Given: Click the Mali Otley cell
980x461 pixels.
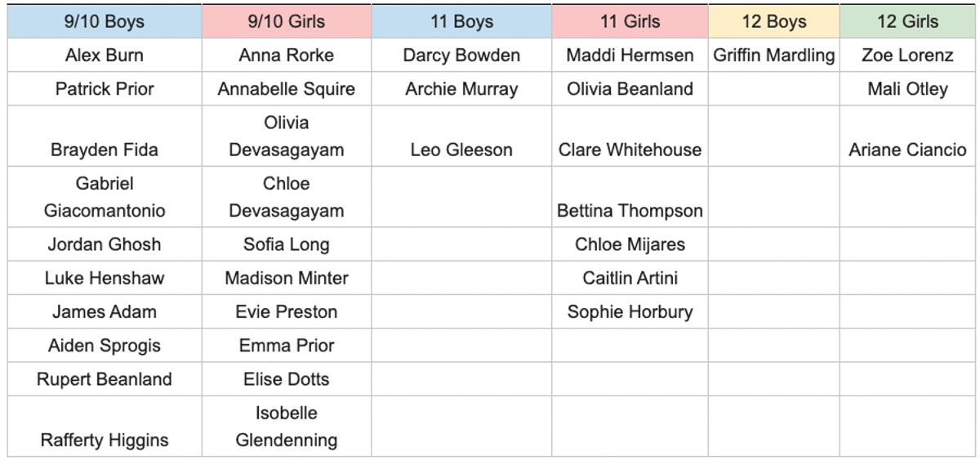Looking at the screenshot, I should point(907,89).
